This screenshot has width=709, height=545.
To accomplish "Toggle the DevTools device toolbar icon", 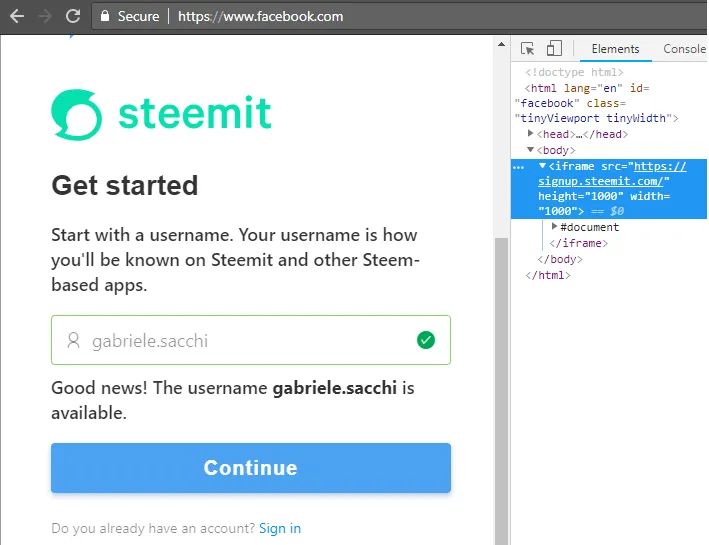I will click(554, 48).
